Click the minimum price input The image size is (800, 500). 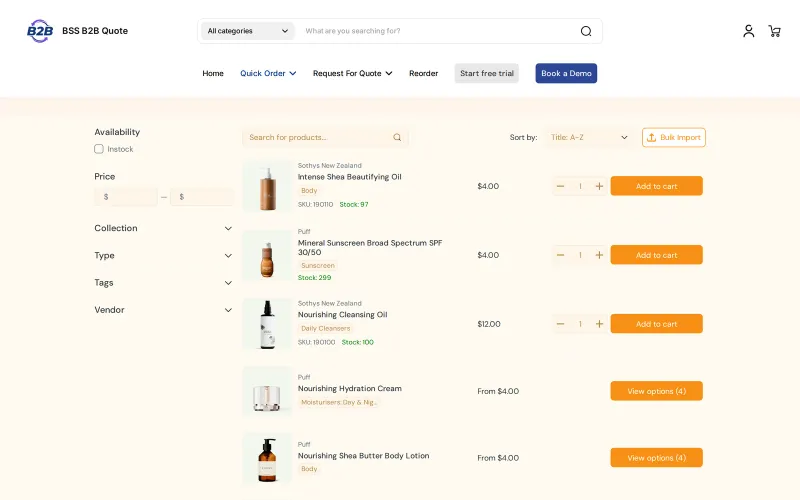tap(126, 197)
